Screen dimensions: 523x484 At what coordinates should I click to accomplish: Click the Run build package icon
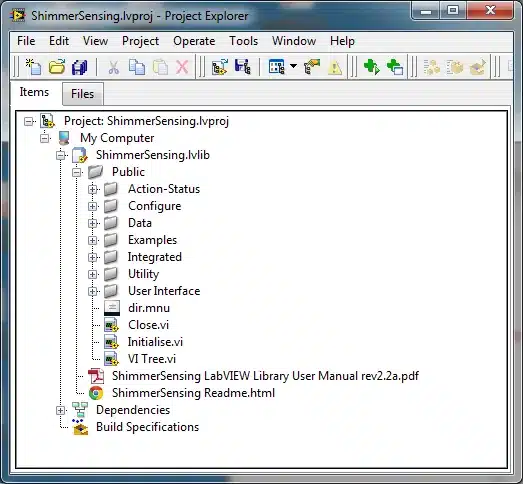click(478, 67)
